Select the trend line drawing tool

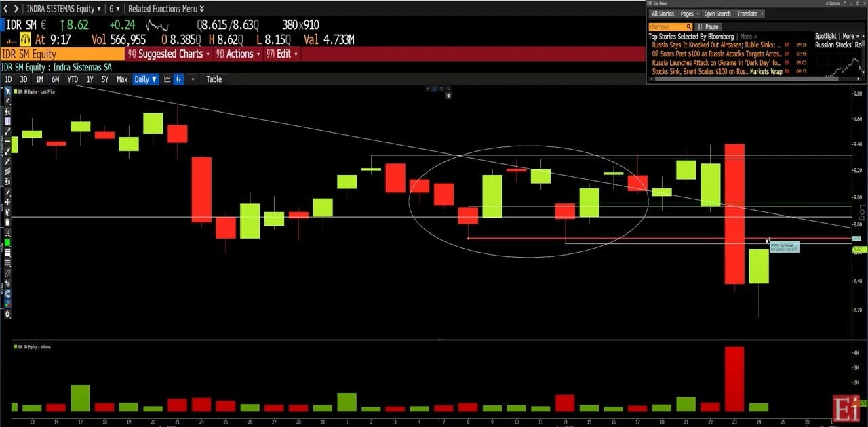(x=8, y=131)
